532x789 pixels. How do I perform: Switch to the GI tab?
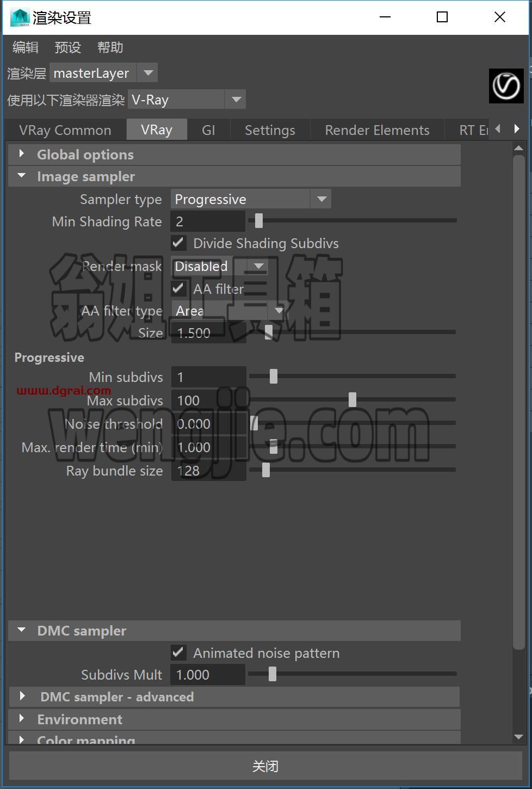(x=209, y=130)
